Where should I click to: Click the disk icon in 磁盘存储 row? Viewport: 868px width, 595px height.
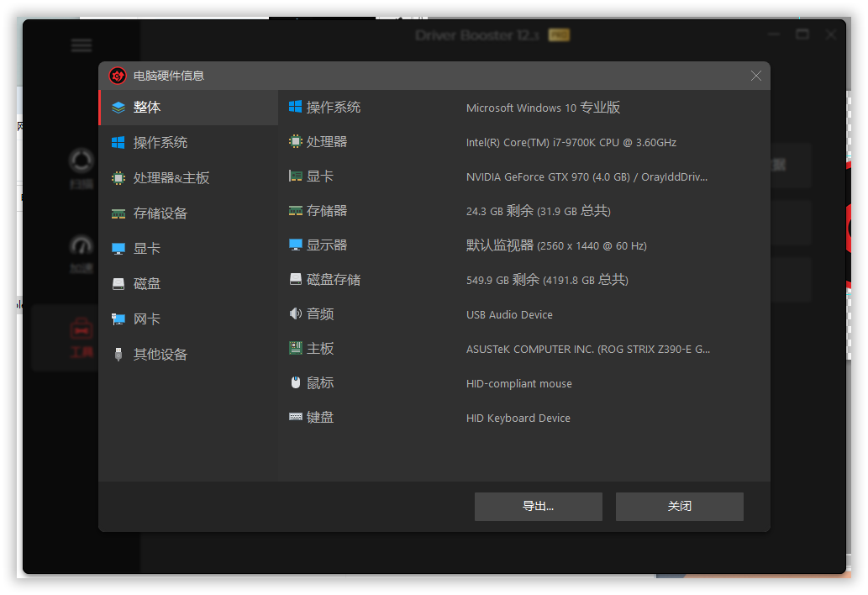(296, 279)
